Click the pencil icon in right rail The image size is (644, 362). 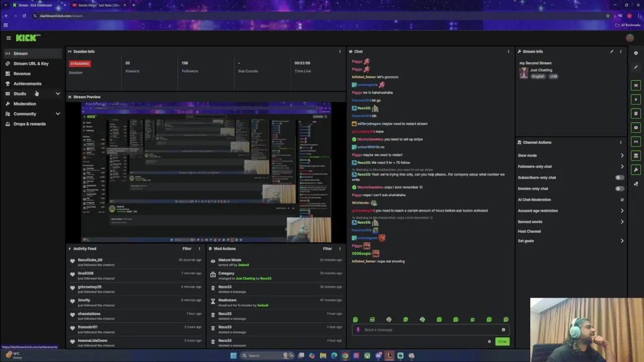(636, 67)
